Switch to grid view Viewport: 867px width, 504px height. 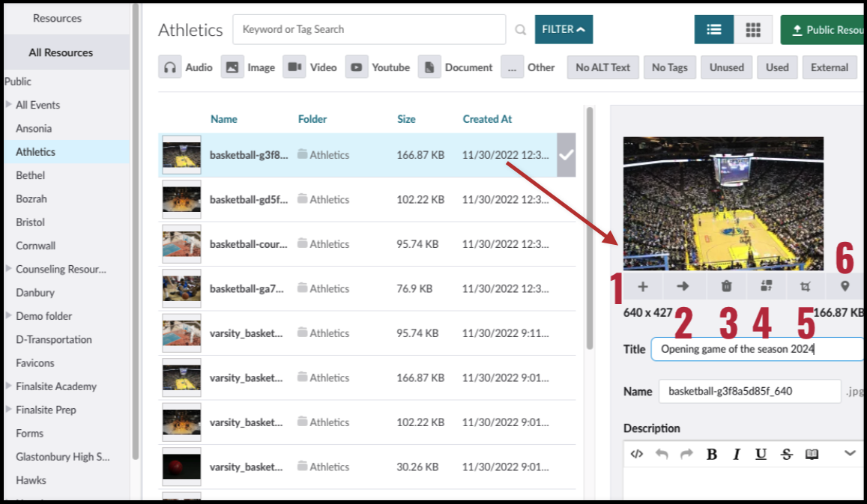click(753, 29)
